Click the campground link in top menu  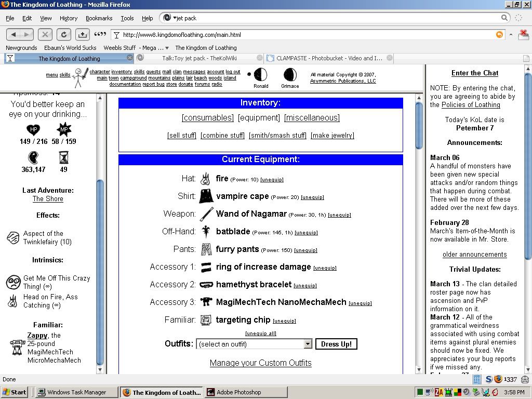[134, 78]
